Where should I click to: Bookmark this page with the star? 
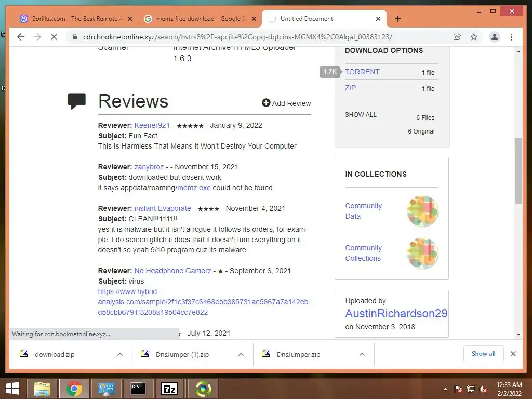474,37
